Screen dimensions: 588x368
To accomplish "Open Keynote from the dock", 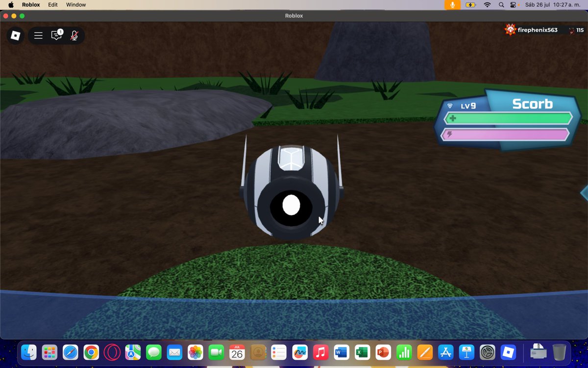I will tap(466, 352).
